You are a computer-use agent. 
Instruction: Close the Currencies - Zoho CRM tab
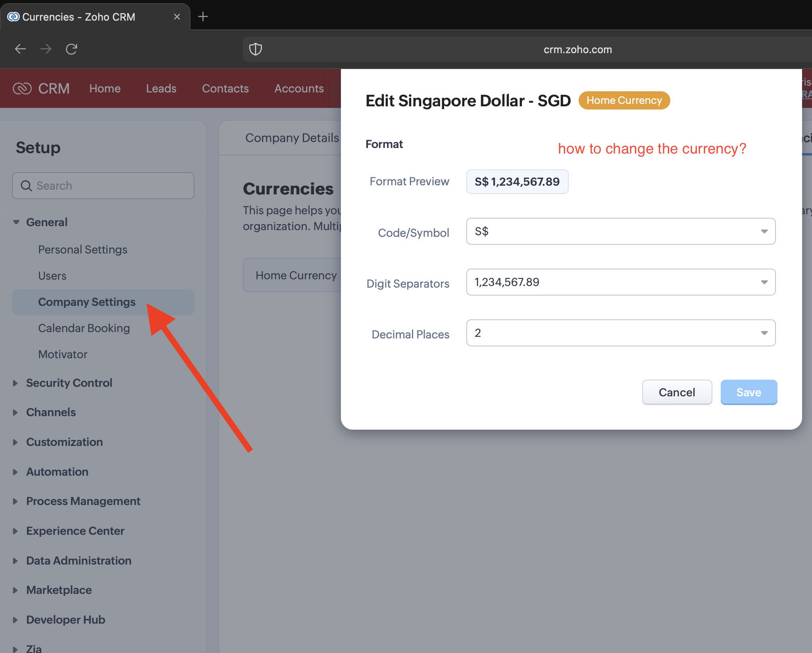point(177,17)
